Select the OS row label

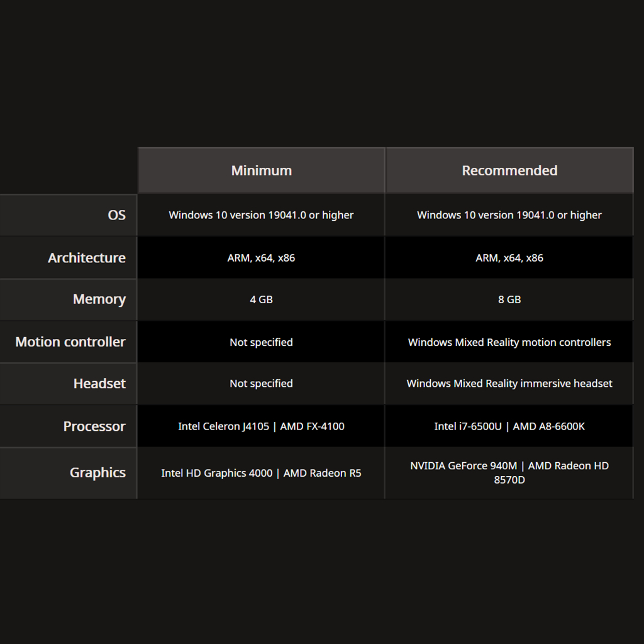click(x=116, y=215)
